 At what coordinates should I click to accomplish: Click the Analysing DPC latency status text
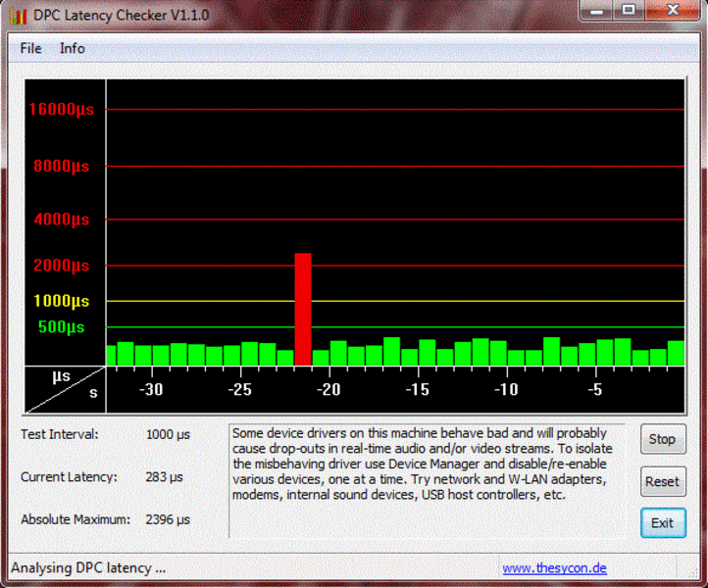click(88, 567)
